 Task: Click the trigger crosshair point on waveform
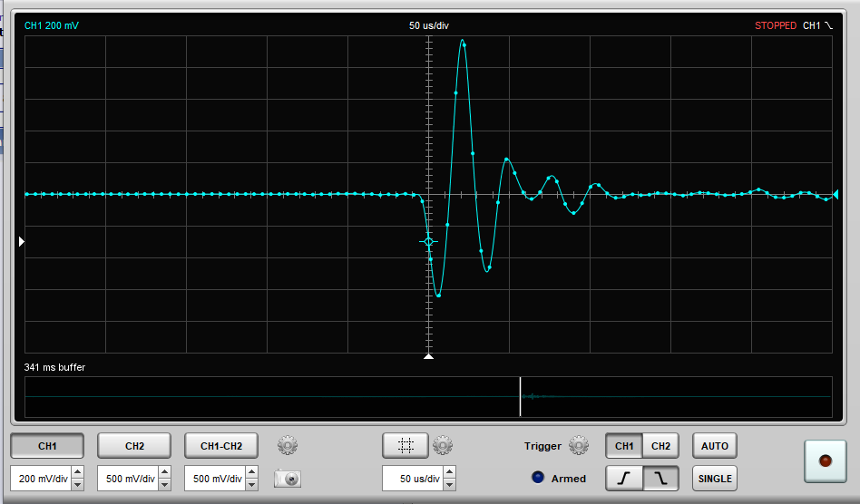pyautogui.click(x=429, y=242)
